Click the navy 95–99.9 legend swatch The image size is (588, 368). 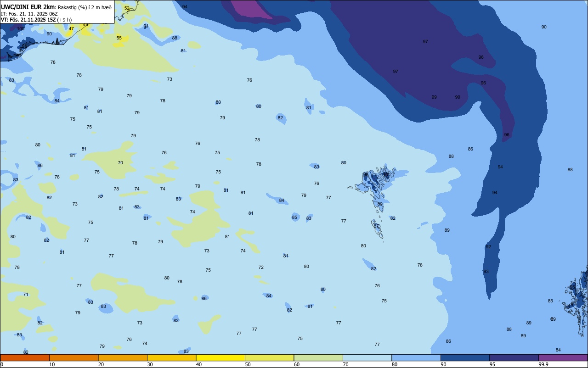click(514, 357)
